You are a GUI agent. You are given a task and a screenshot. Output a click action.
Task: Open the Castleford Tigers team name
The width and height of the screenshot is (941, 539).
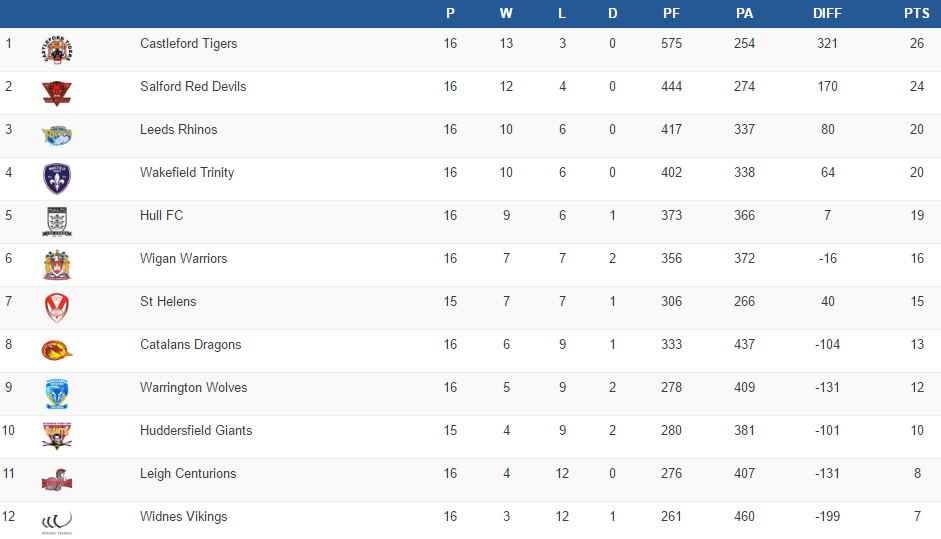pos(188,44)
